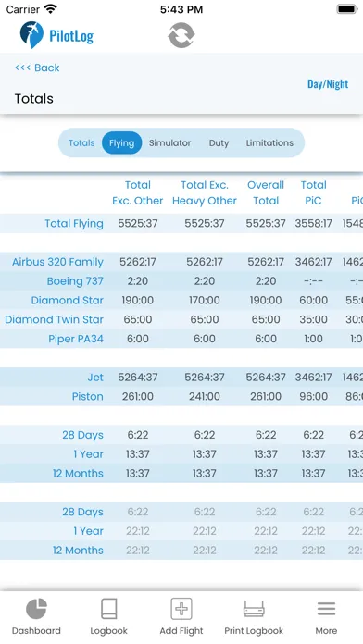Tap the Total PiC column header
The image size is (363, 644).
(x=313, y=192)
